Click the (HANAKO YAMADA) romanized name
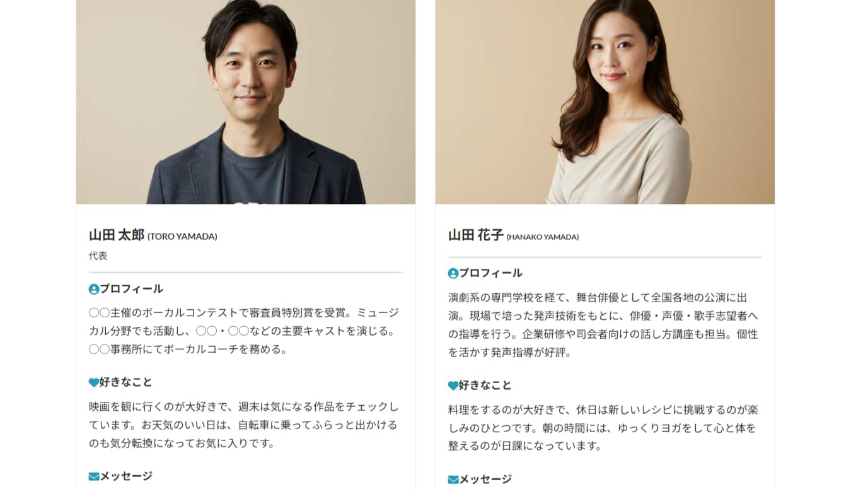This screenshot has width=868, height=489. tap(543, 237)
